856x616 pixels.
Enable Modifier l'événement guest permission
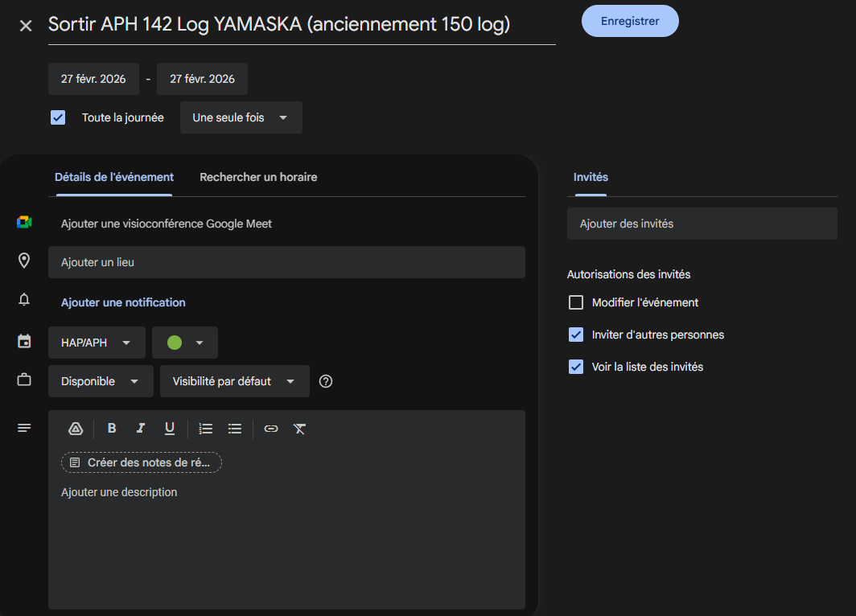(x=576, y=302)
